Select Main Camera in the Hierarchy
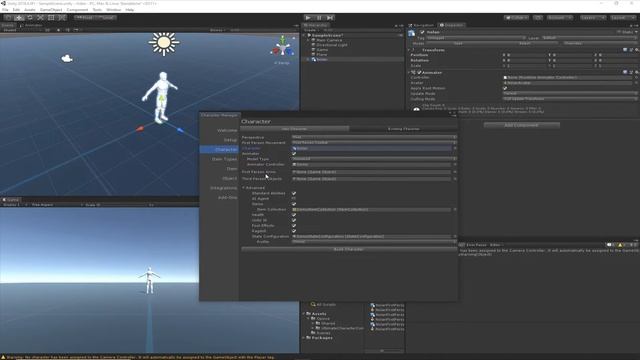The width and height of the screenshot is (640, 360). coord(329,40)
